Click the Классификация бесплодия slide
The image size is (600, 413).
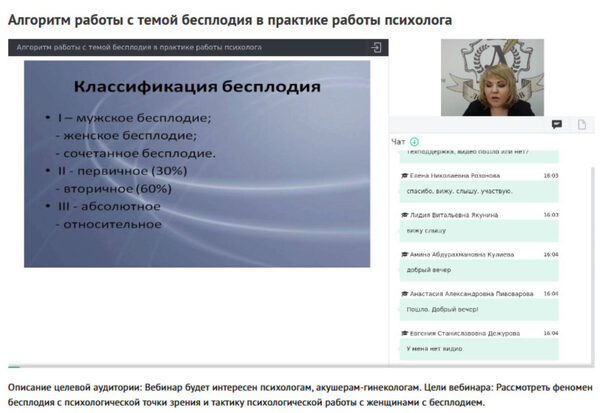tap(197, 163)
